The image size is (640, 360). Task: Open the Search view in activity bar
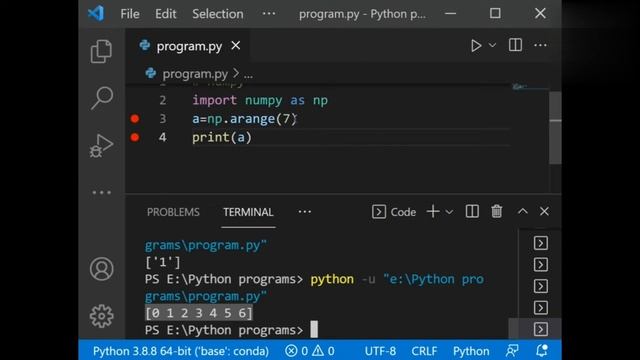[x=101, y=98]
